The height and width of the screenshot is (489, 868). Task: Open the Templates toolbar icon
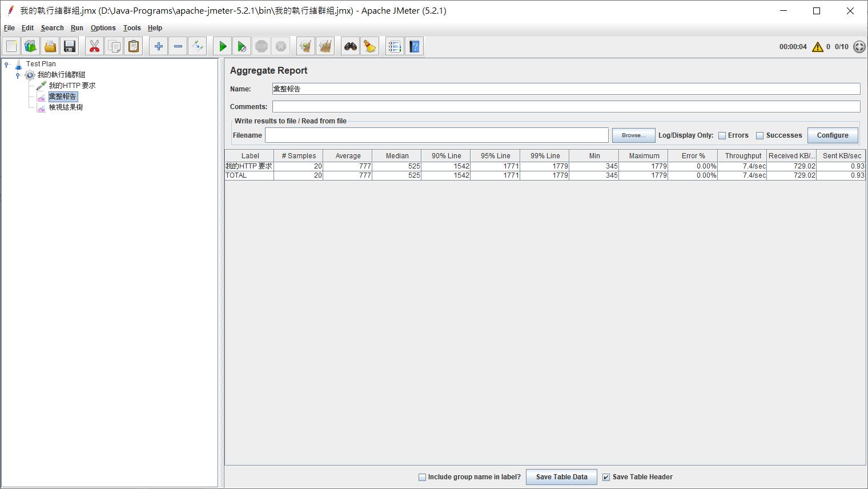click(31, 46)
